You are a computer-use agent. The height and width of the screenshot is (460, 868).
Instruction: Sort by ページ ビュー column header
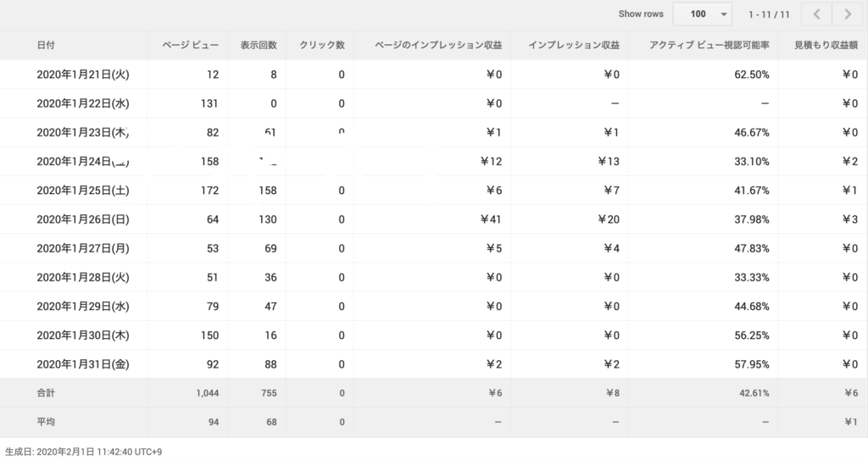pyautogui.click(x=191, y=45)
